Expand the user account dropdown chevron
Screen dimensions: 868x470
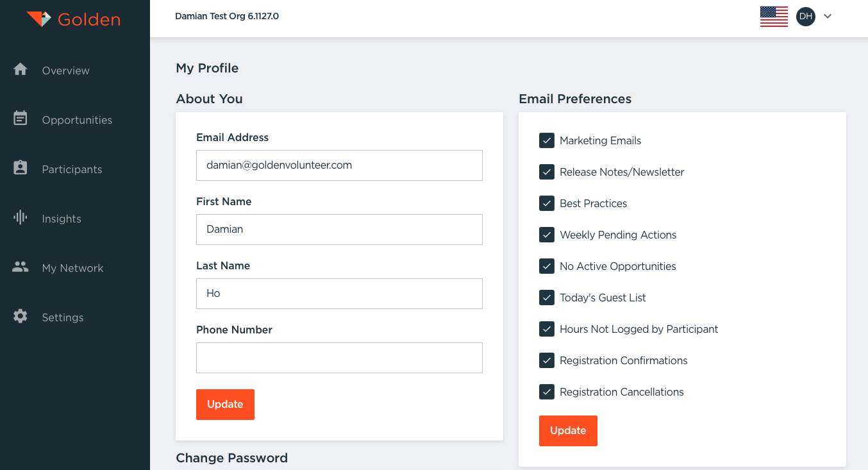[x=828, y=17]
